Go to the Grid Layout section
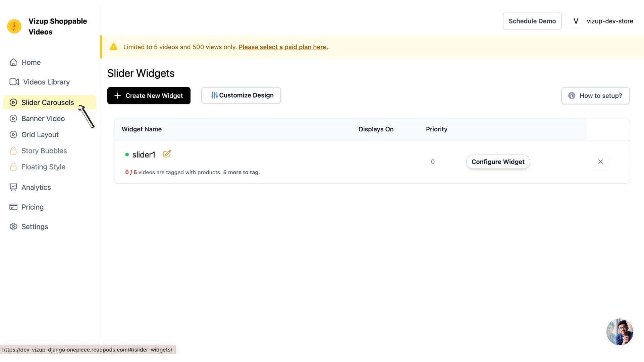This screenshot has height=362, width=644. click(40, 135)
